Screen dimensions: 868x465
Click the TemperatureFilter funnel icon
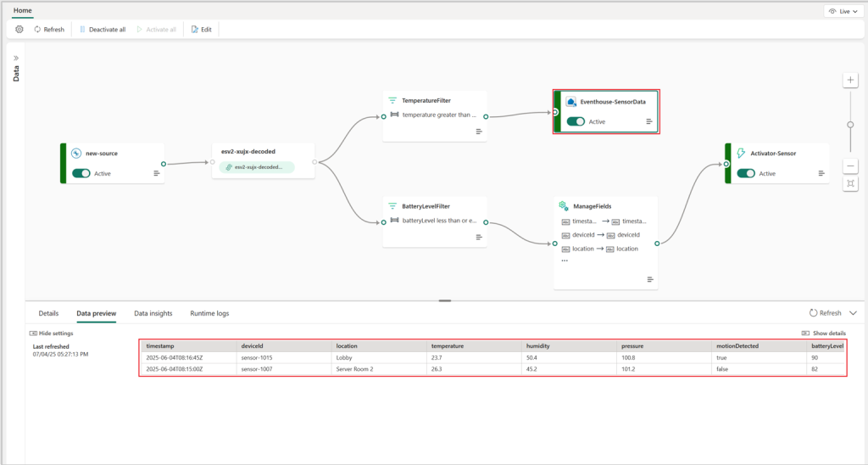(392, 100)
